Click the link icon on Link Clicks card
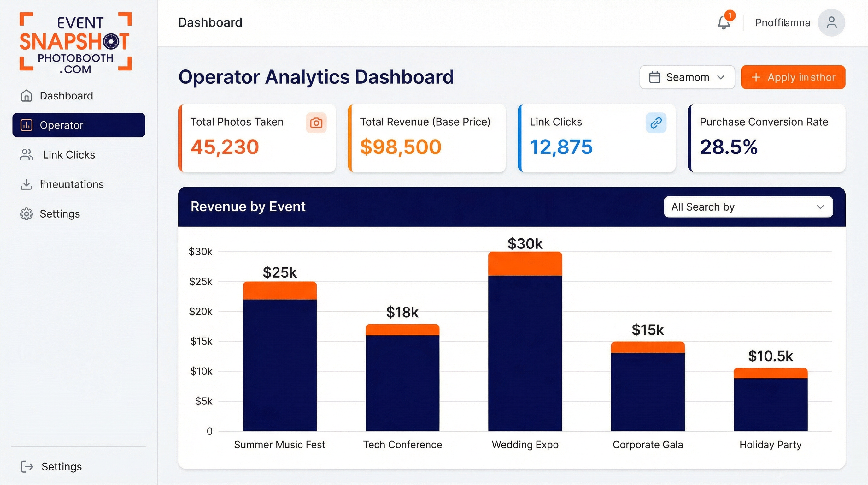This screenshot has height=485, width=868. point(655,123)
